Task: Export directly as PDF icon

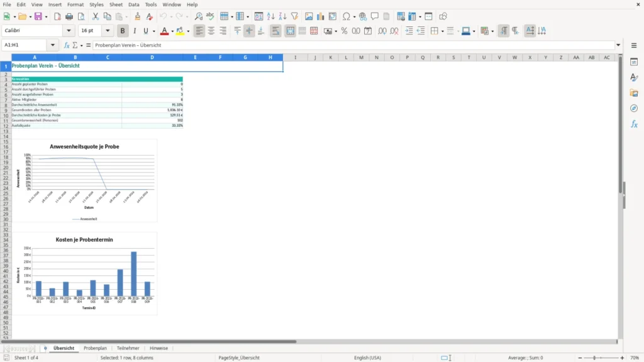Action: tap(57, 16)
